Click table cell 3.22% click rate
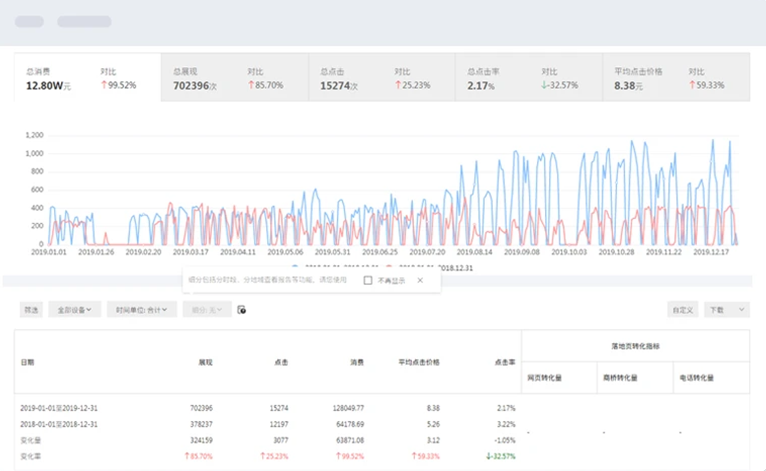Screen dimensions: 766x471 [506, 424]
